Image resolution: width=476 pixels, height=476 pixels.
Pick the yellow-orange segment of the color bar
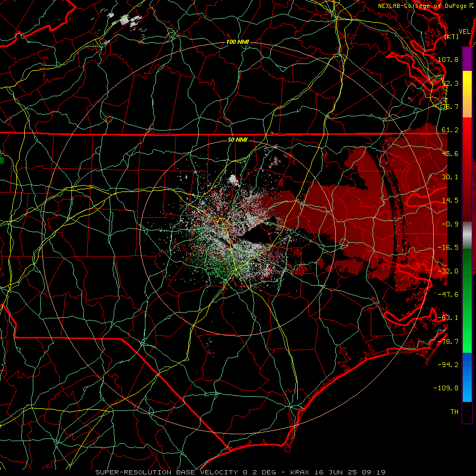(467, 94)
